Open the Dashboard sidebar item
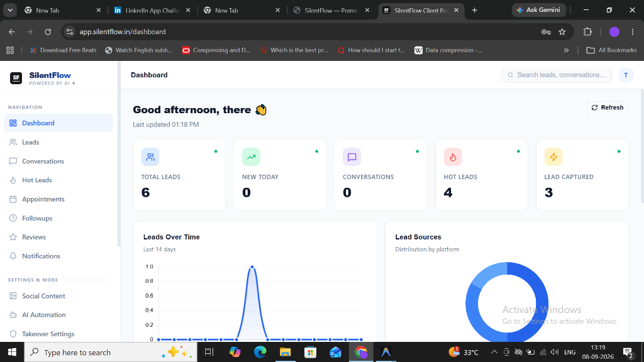The image size is (644, 362). pos(58,123)
